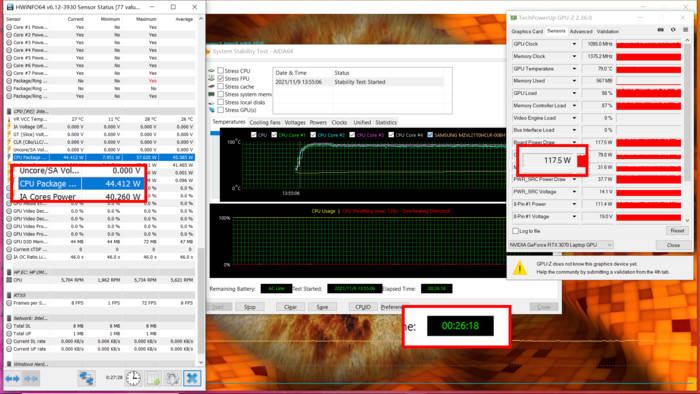Click Save button in AIDA64

322,307
